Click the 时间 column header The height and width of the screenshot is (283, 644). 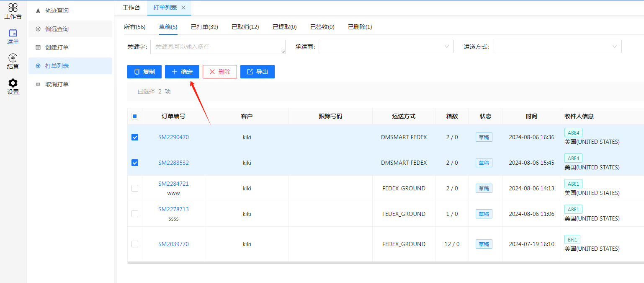pos(531,116)
